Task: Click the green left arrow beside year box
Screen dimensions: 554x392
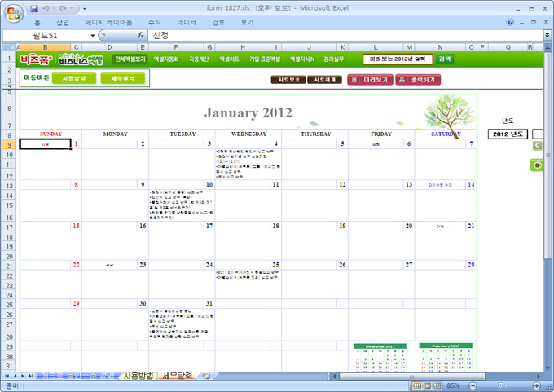Action: pyautogui.click(x=537, y=145)
